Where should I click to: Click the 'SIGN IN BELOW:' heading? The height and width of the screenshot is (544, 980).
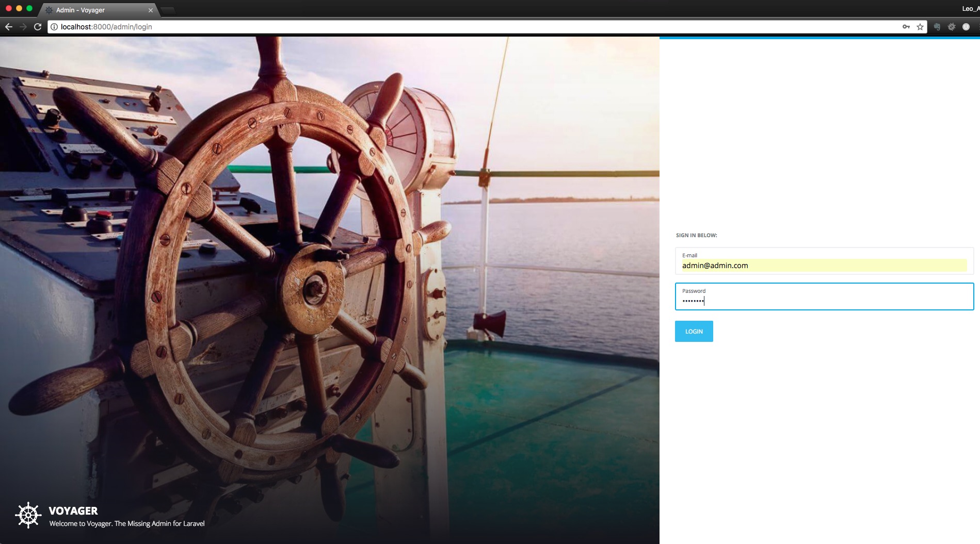pyautogui.click(x=697, y=235)
